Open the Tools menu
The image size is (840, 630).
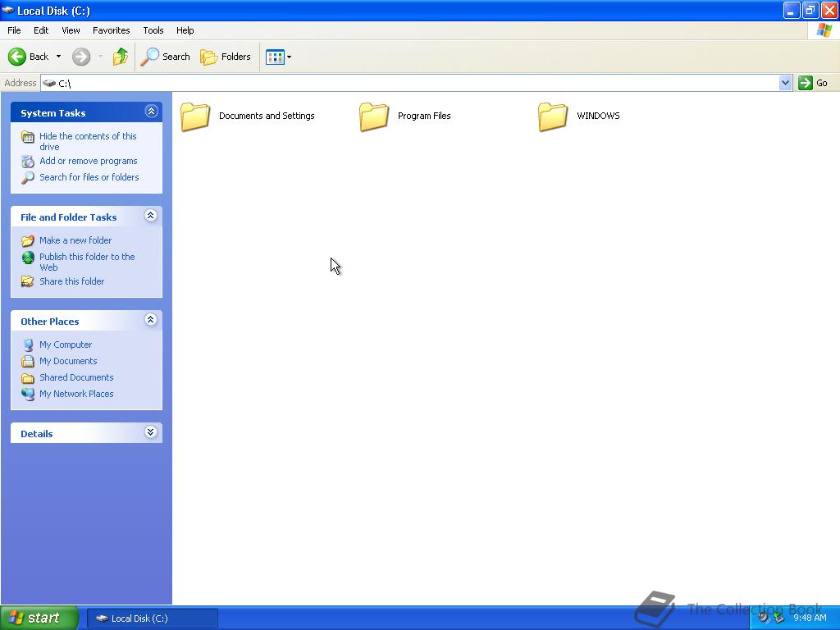point(153,30)
